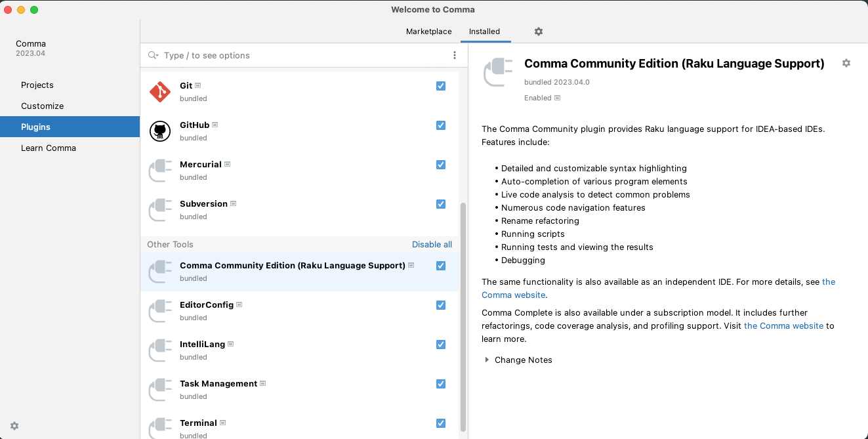
Task: Click the Task Management plugin plug icon
Action: click(160, 390)
